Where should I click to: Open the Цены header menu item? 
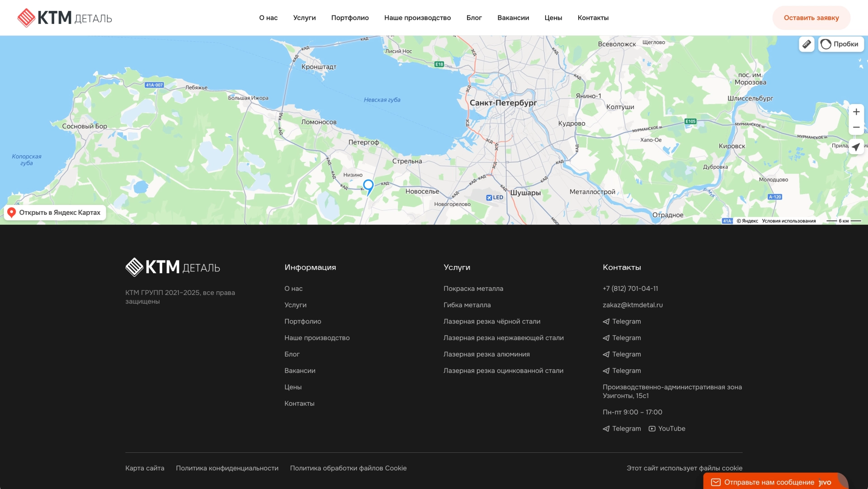coord(553,18)
